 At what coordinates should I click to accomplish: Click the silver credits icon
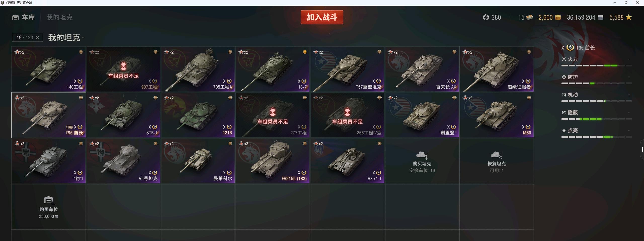point(600,17)
